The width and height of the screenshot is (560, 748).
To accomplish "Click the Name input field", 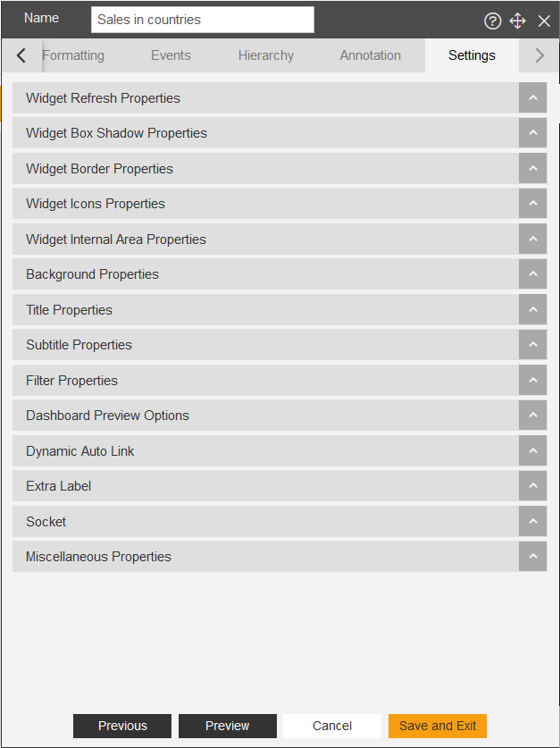I will coord(203,20).
